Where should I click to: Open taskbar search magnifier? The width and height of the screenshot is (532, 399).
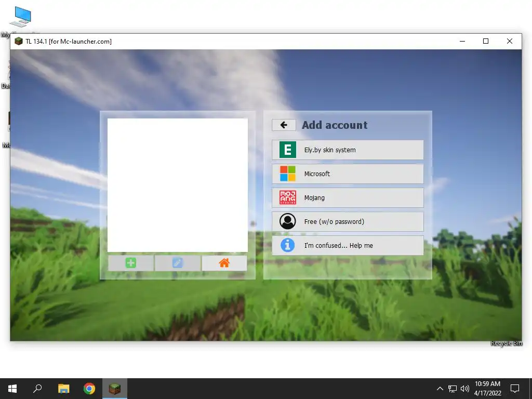(37, 389)
